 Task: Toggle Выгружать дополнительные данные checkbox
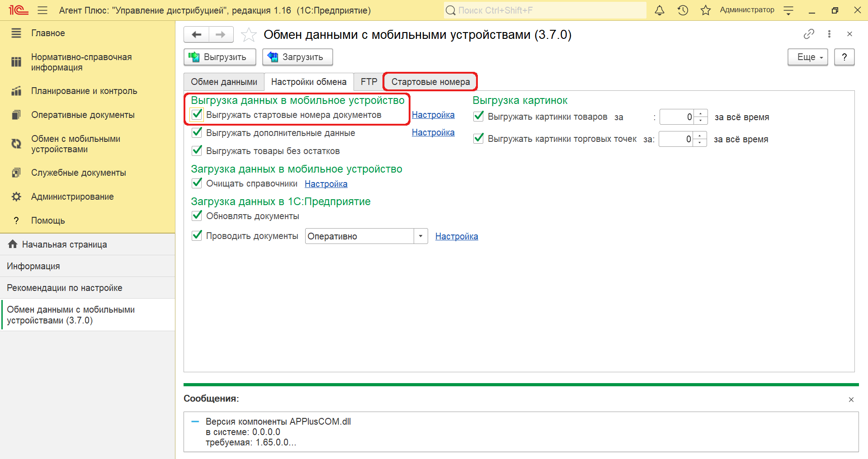[x=197, y=133]
